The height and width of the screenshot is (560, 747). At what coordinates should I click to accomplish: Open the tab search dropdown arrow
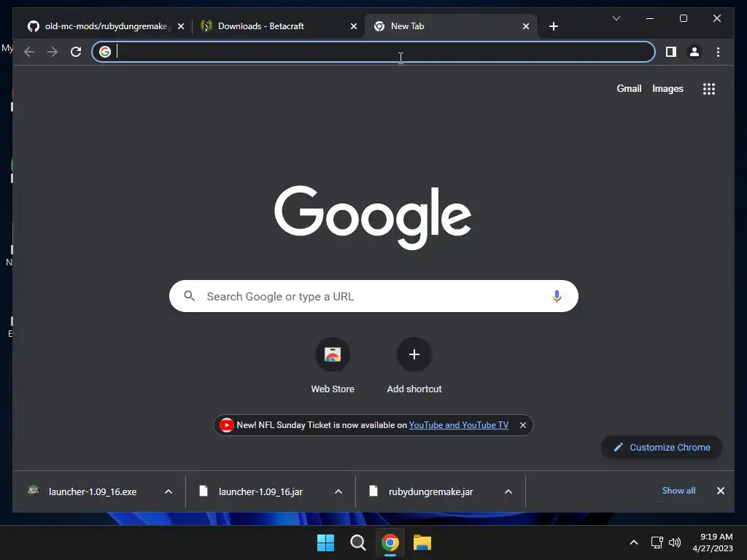[616, 18]
